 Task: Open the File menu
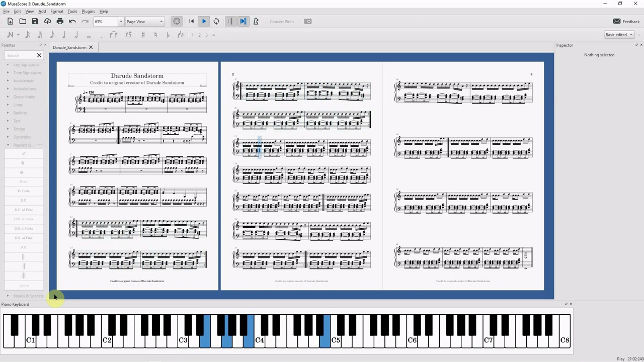coord(7,11)
